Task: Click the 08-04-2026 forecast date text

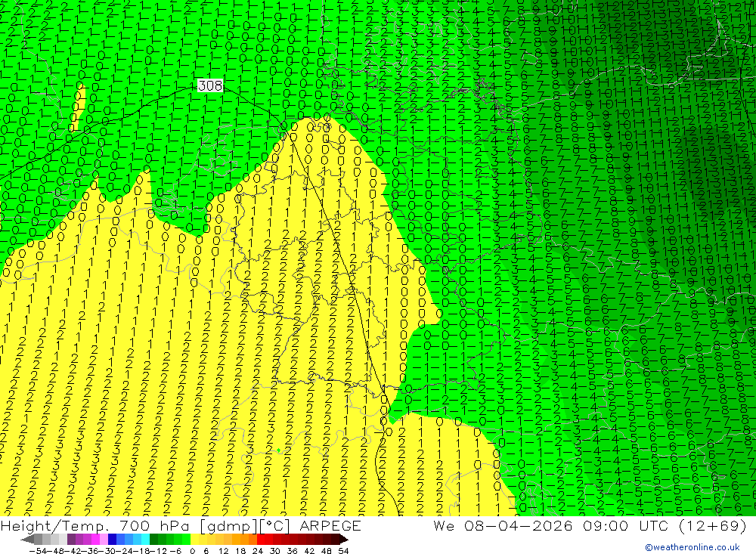Action: 519,525
